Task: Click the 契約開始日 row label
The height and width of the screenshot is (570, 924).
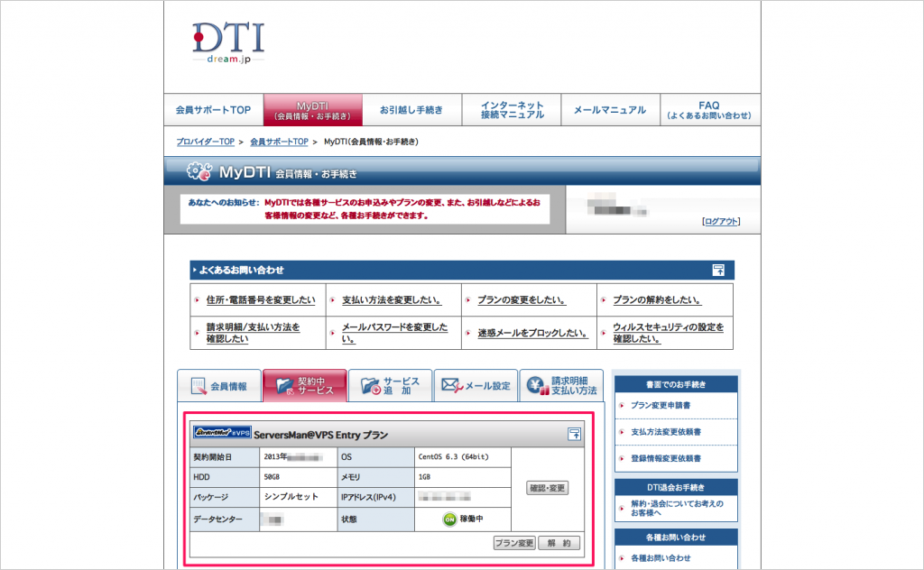Action: (213, 457)
